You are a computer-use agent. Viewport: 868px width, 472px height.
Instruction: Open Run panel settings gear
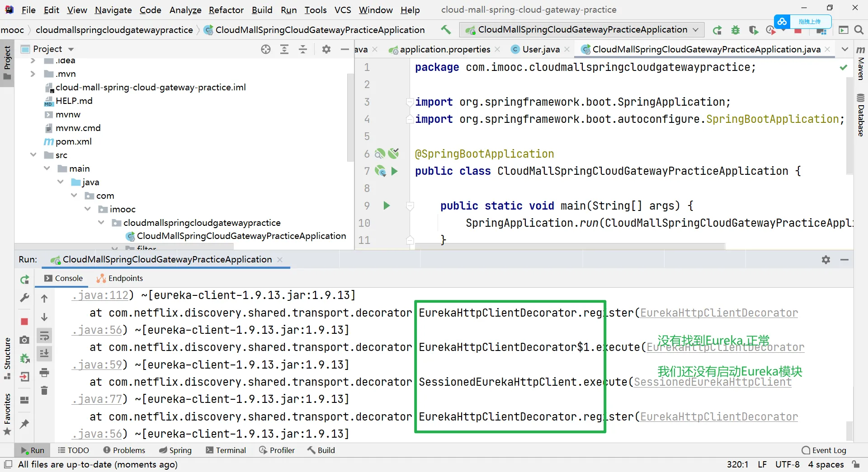coord(826,260)
